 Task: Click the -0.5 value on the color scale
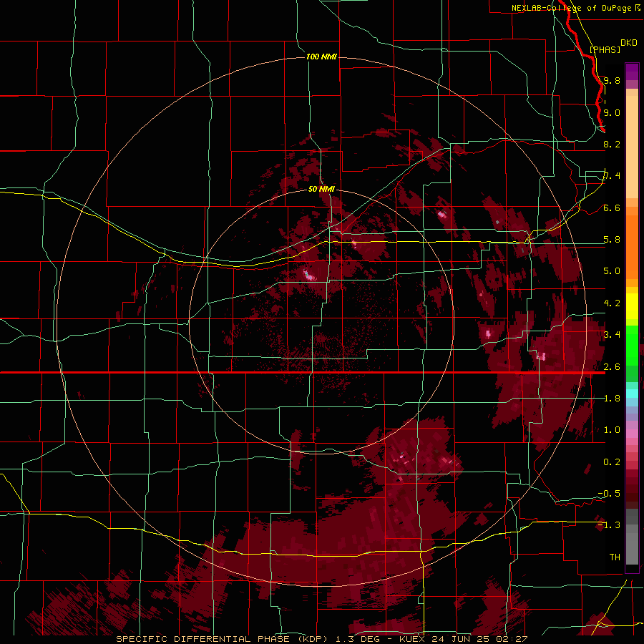tap(609, 494)
